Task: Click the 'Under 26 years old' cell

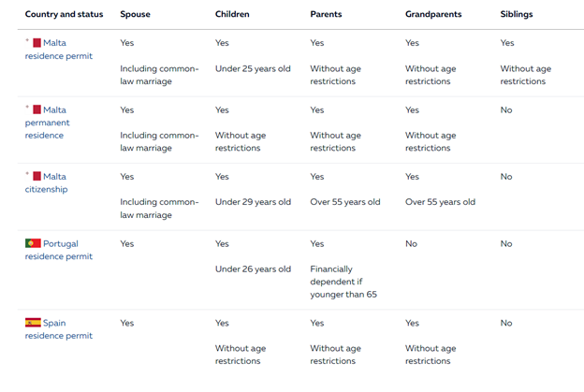Action: [x=253, y=269]
